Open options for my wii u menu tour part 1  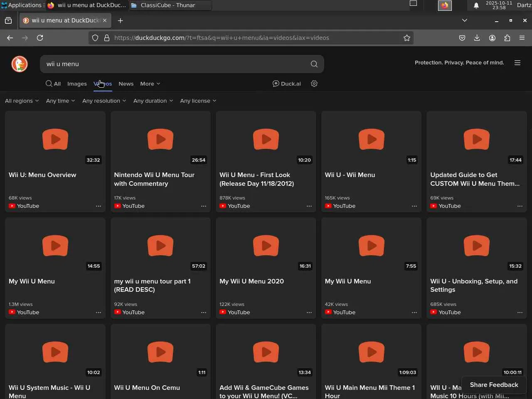point(204,313)
